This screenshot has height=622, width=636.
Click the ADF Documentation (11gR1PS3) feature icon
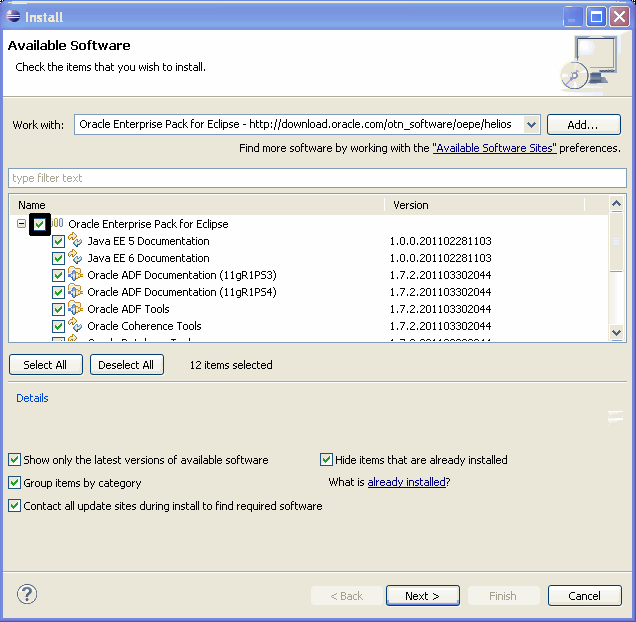pyautogui.click(x=75, y=275)
